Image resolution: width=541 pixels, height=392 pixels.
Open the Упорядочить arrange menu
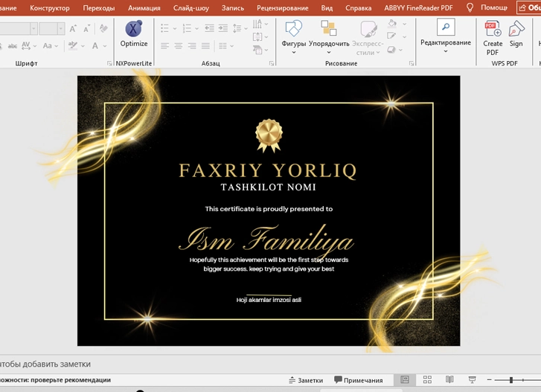point(329,37)
